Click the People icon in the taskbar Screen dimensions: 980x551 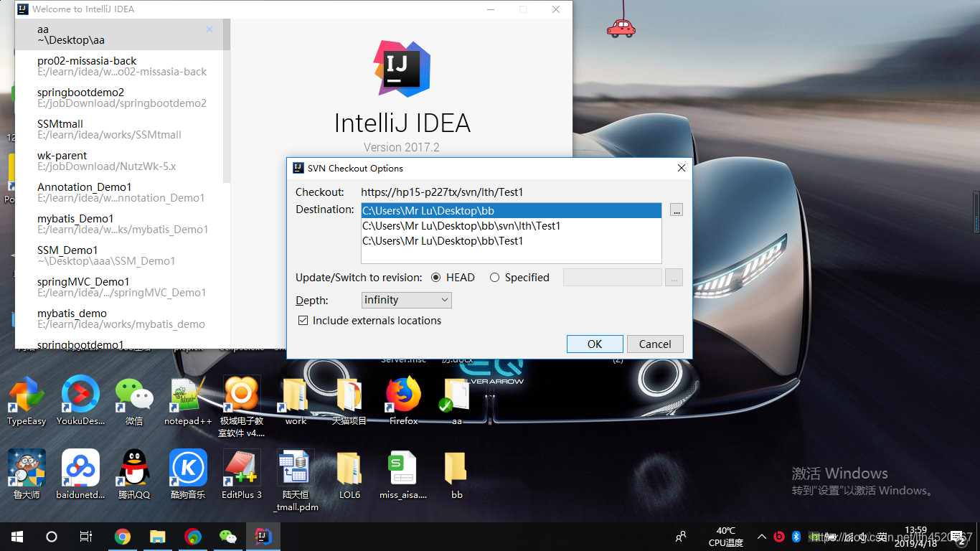point(680,537)
